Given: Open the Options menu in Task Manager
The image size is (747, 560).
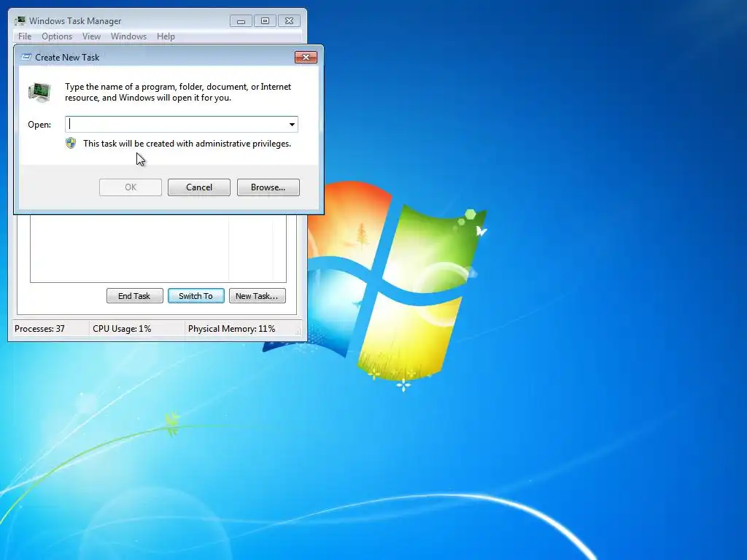Looking at the screenshot, I should point(57,36).
